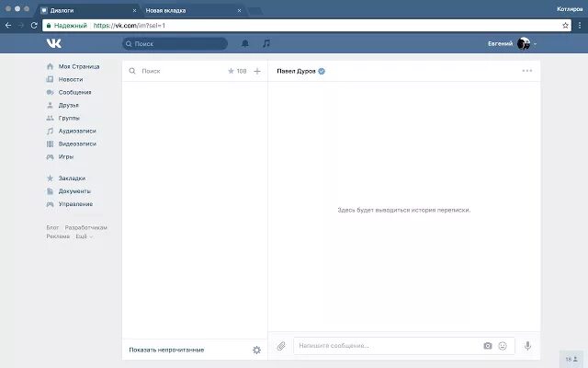This screenshot has width=588, height=368.
Task: Click Павел Дуров chat name
Action: point(296,71)
